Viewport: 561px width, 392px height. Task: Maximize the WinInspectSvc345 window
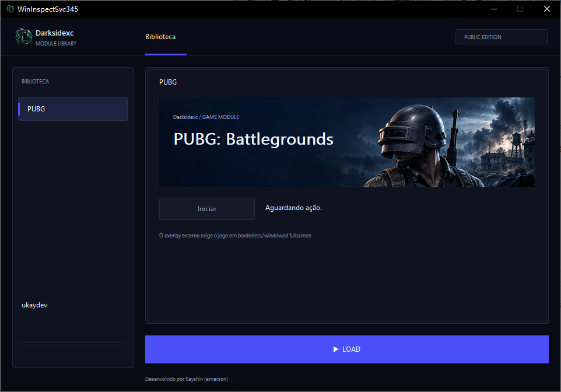pos(520,9)
